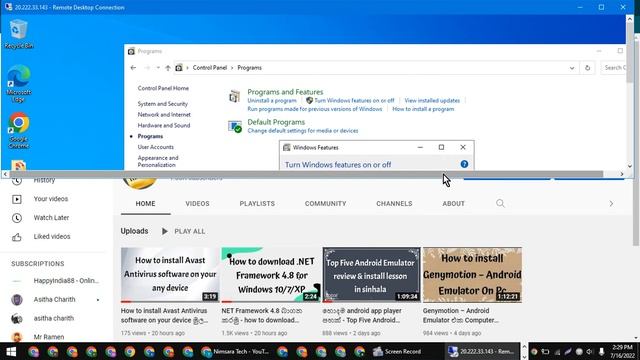Click the taskbar microphone icon
640x360 pixels.
pyautogui.click(x=601, y=351)
